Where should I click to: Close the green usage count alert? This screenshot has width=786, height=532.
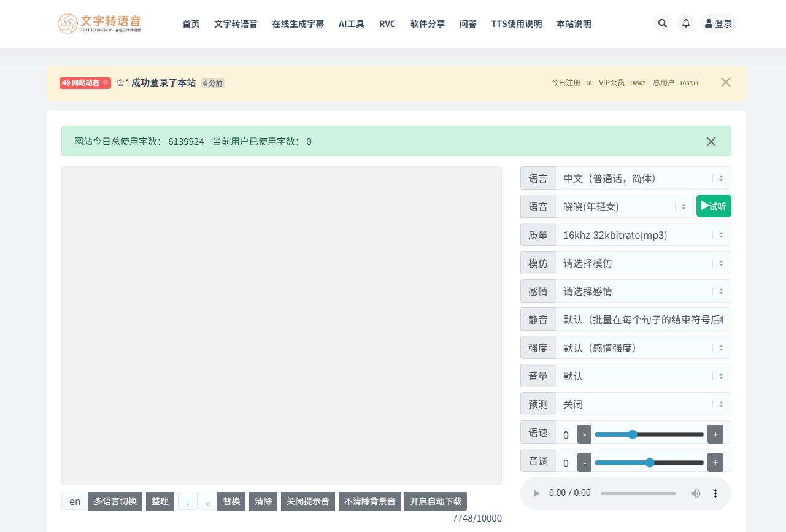(711, 142)
